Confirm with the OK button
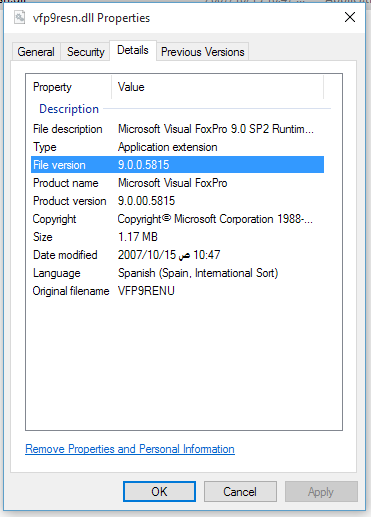Viewport: 371px width, 517px height. tap(159, 491)
